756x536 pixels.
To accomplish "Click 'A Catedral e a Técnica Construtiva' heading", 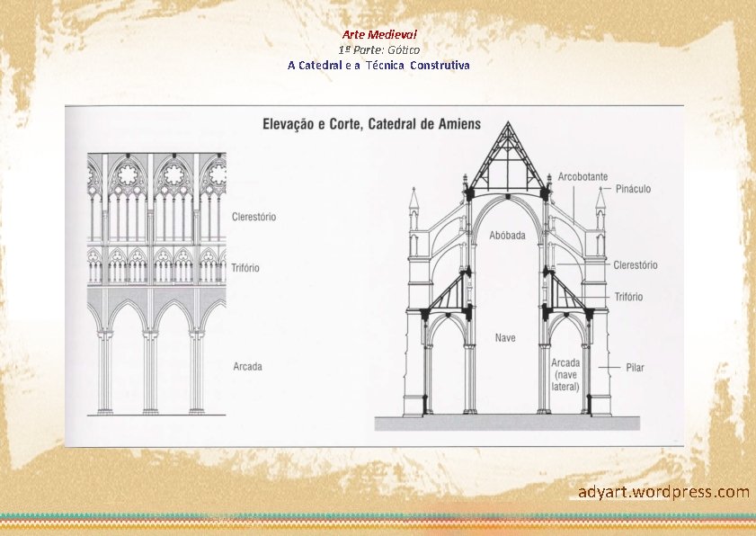I will (378, 65).
